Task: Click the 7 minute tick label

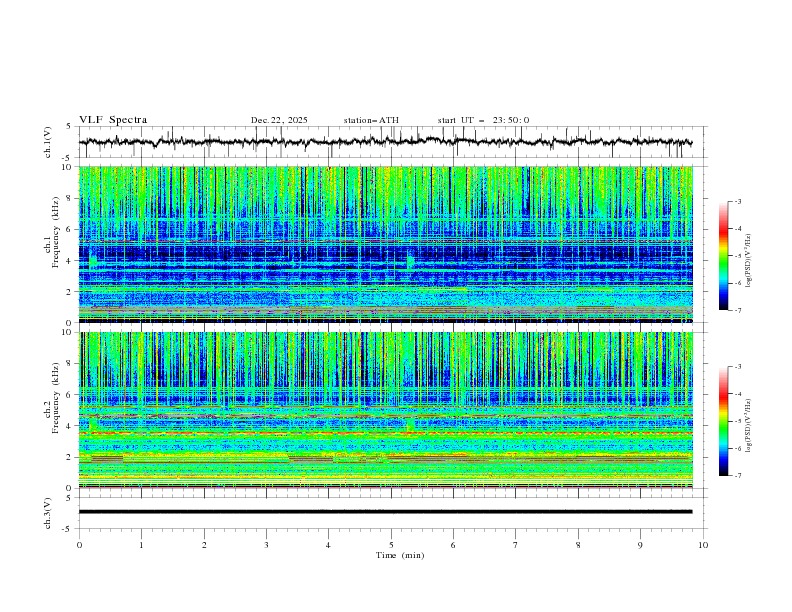Action: [516, 544]
